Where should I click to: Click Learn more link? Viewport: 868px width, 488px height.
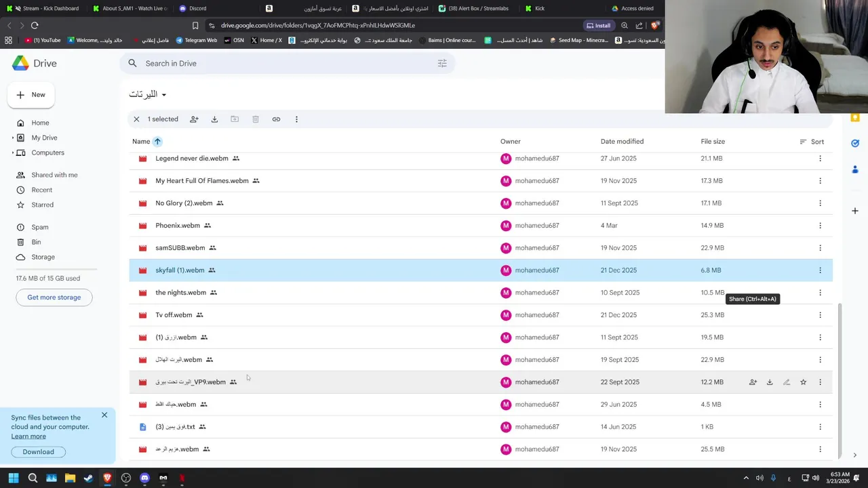tap(28, 436)
